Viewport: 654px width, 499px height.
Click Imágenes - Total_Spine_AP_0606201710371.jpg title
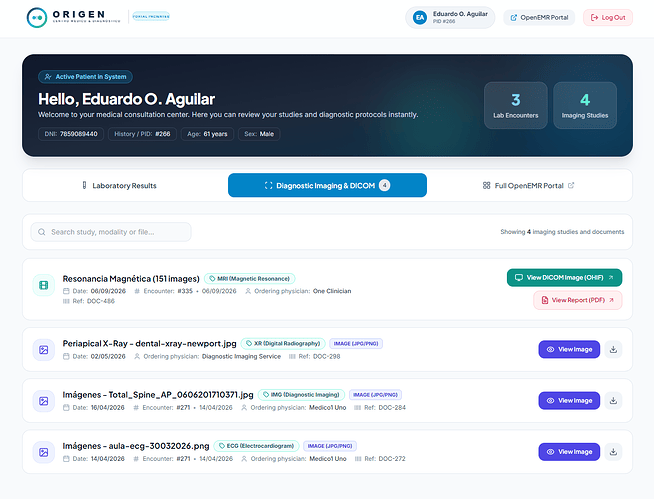tap(158, 395)
